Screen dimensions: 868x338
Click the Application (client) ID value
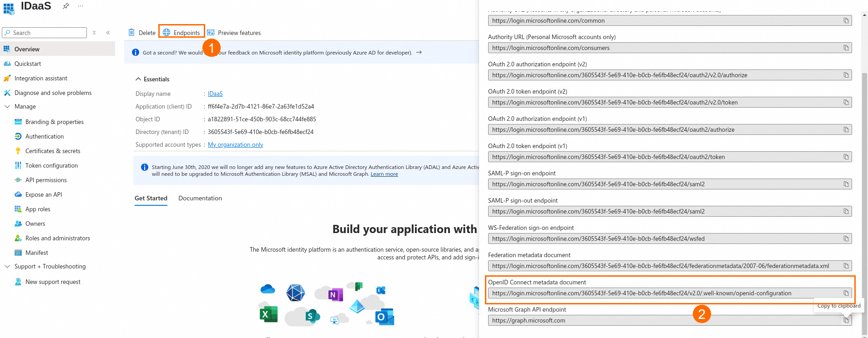click(261, 106)
